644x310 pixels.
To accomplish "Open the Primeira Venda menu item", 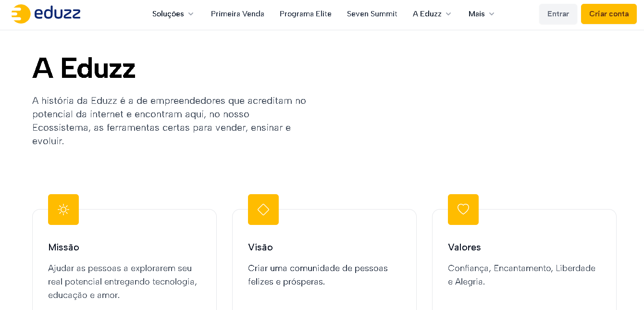I will point(237,14).
